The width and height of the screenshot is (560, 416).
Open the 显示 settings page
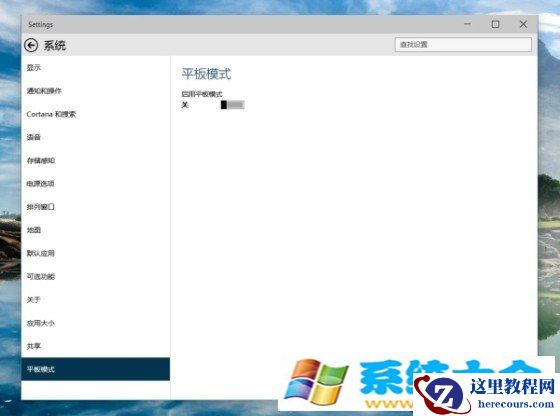(x=96, y=67)
